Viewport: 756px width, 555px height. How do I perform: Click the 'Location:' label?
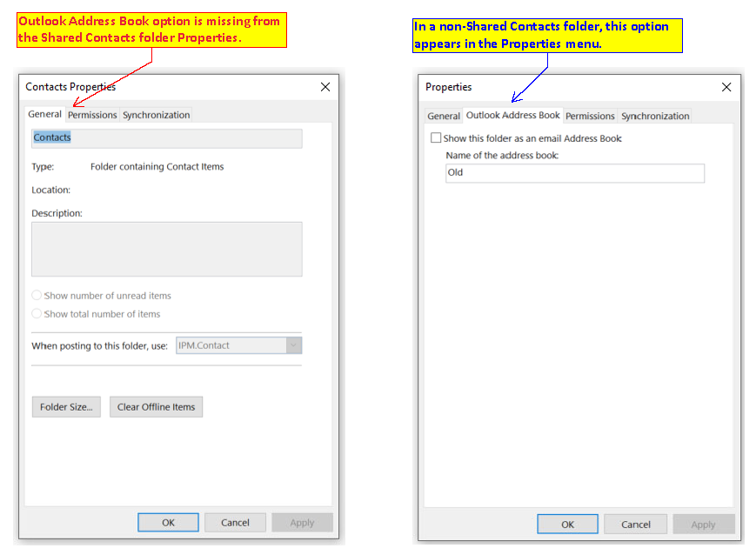(x=51, y=190)
